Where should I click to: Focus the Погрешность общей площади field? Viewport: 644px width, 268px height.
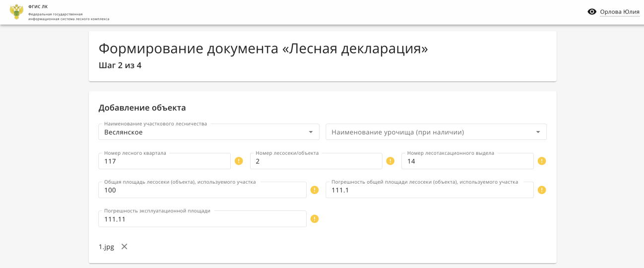tap(430, 190)
